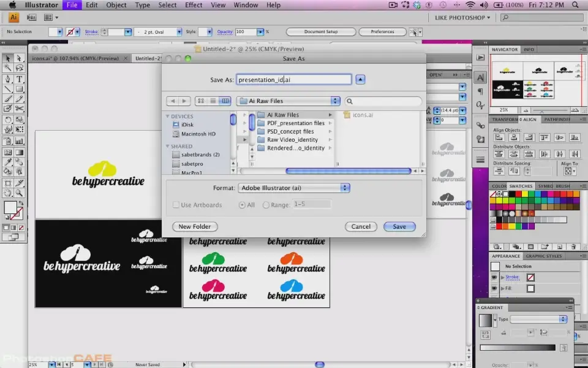Click the Document Setup button

(320, 32)
